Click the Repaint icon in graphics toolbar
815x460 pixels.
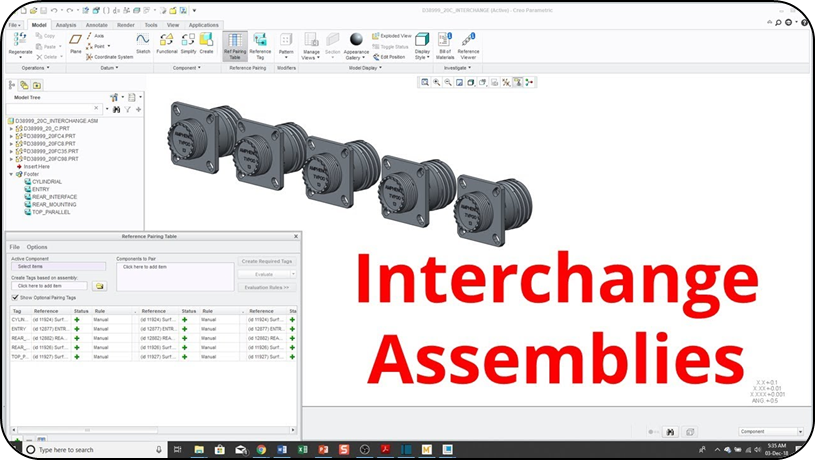(x=459, y=83)
